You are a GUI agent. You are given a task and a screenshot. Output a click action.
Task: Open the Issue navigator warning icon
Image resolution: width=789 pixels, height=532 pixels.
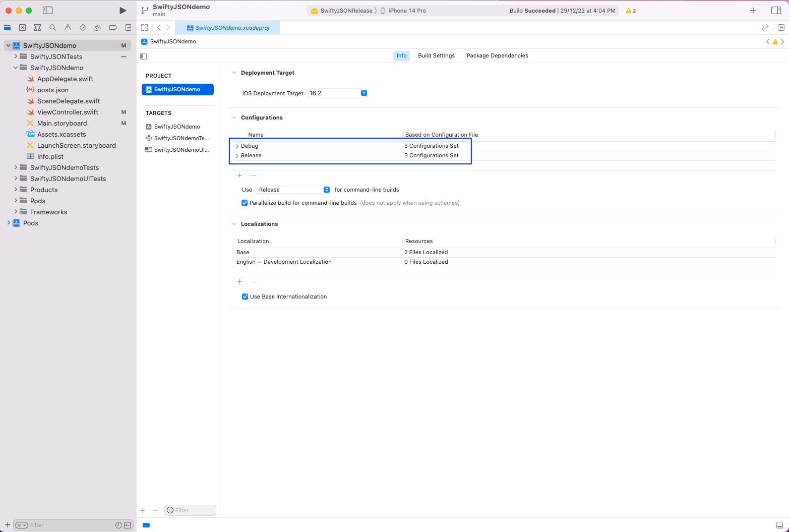pyautogui.click(x=68, y=28)
